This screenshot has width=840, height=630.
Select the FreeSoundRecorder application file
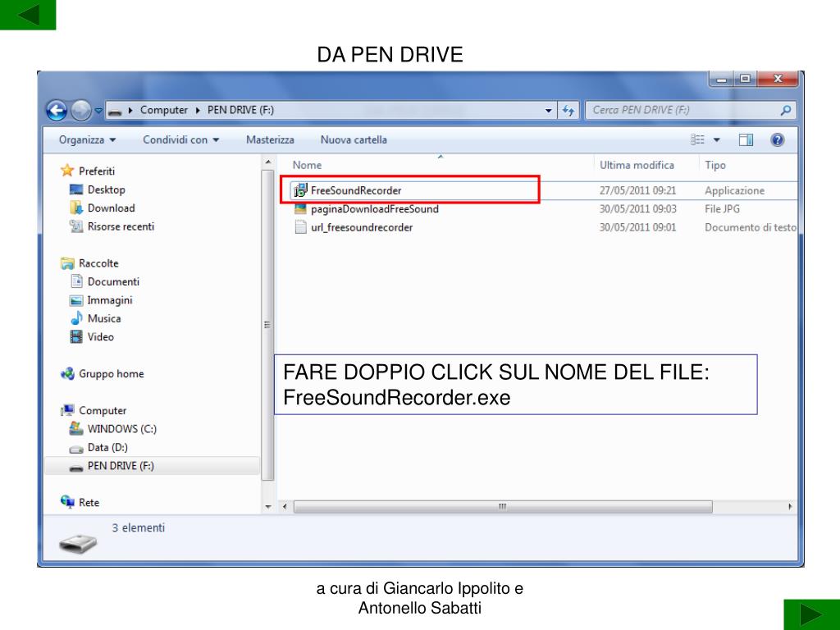click(356, 190)
